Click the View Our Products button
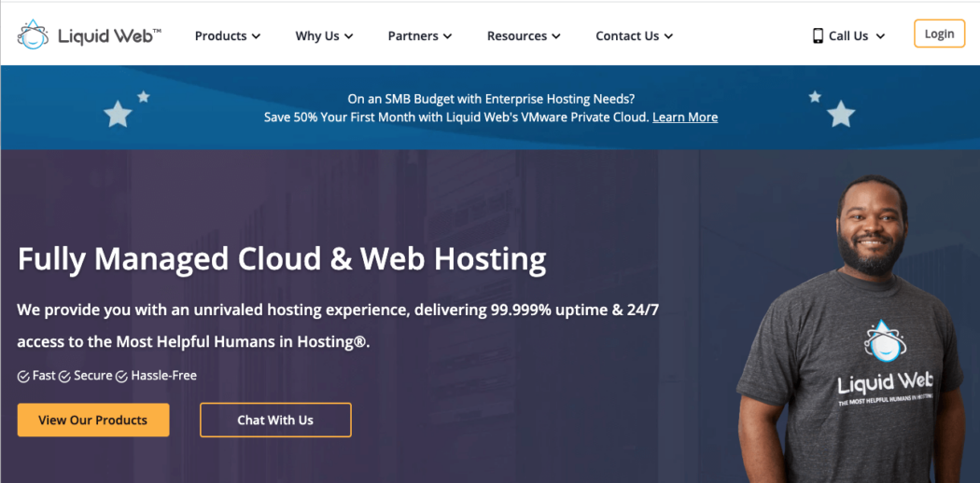The height and width of the screenshot is (483, 980). pyautogui.click(x=93, y=420)
